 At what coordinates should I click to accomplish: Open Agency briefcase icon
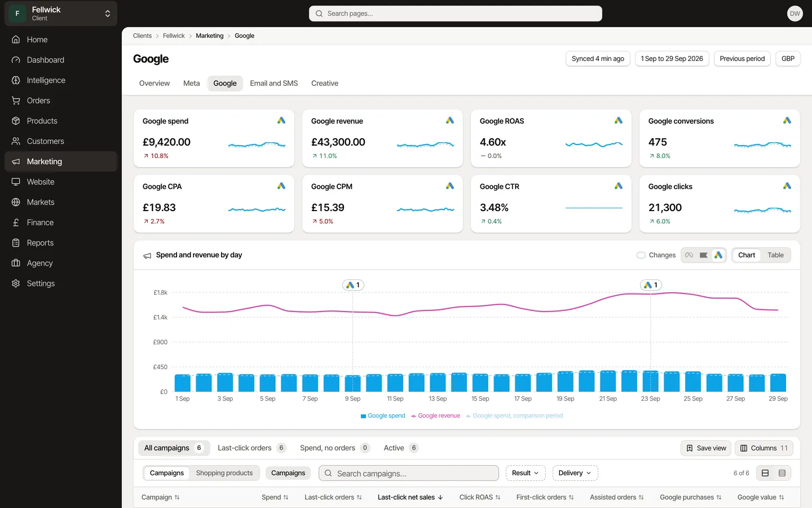(x=16, y=263)
